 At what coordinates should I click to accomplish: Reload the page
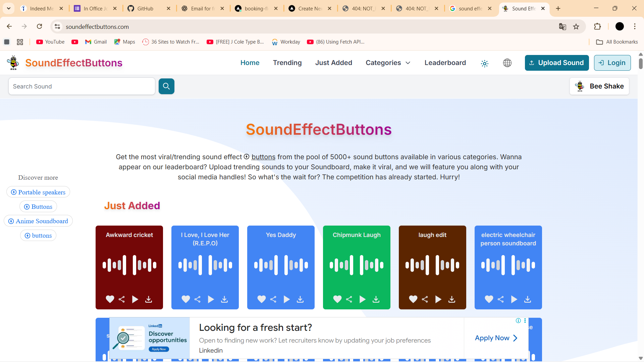coord(40,26)
